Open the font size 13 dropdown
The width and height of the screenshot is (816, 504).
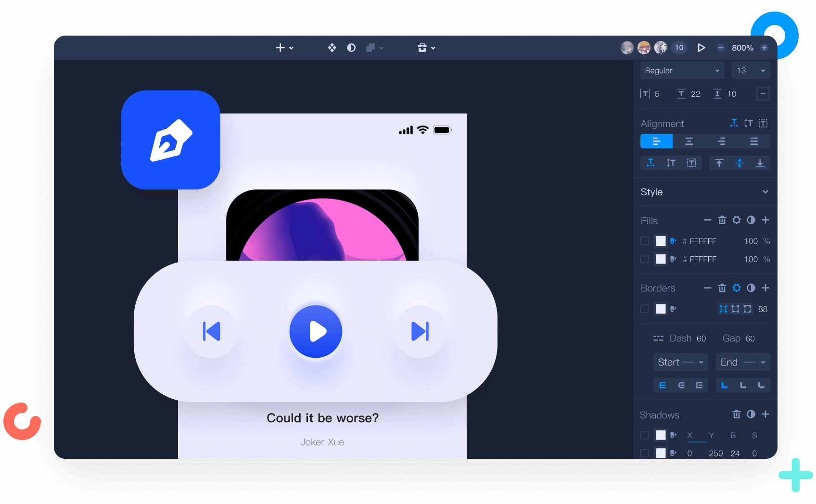751,70
